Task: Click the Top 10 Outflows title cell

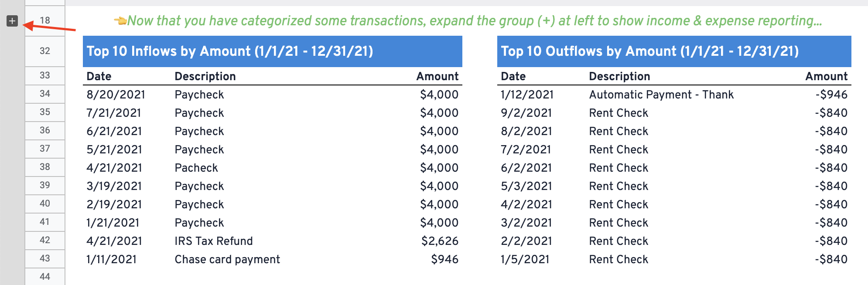Action: (674, 51)
